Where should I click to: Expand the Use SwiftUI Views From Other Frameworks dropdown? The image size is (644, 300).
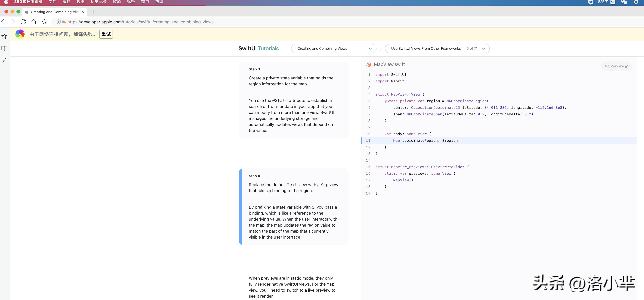tap(437, 49)
